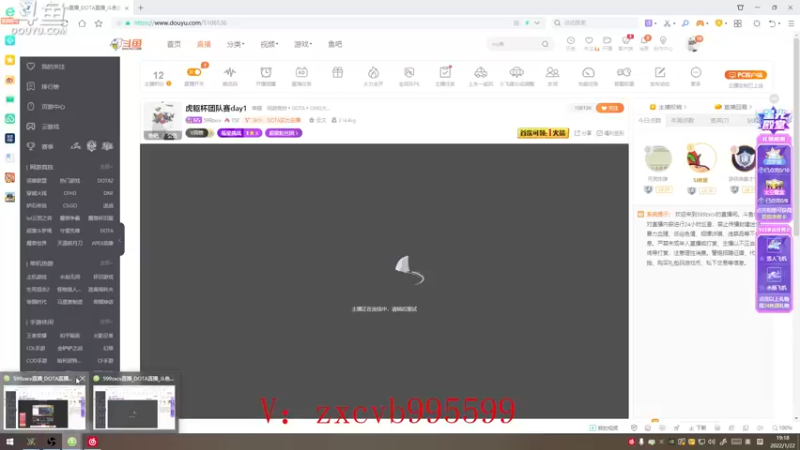This screenshot has height=450, width=800.
Task: Expand the 视频 nav dropdown
Action: (x=269, y=44)
